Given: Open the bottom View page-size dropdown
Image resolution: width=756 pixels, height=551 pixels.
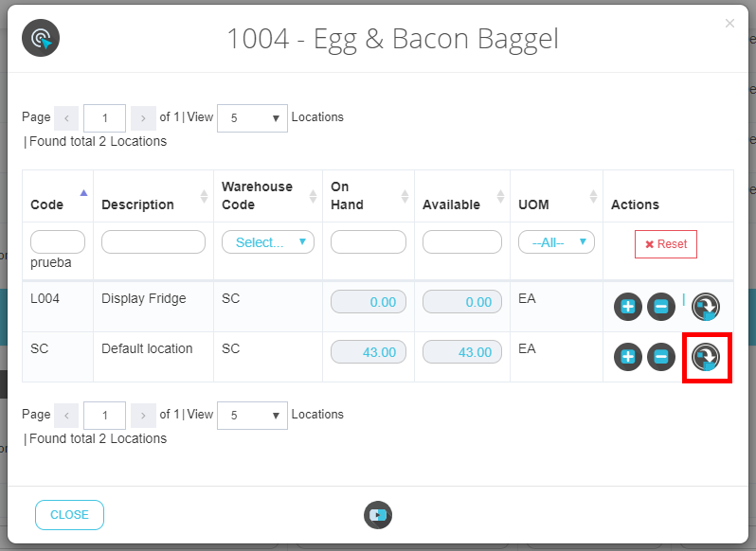Looking at the screenshot, I should pos(252,415).
